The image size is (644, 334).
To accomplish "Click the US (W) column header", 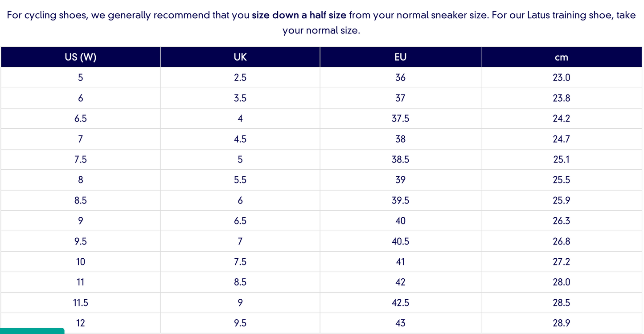I will pos(81,57).
